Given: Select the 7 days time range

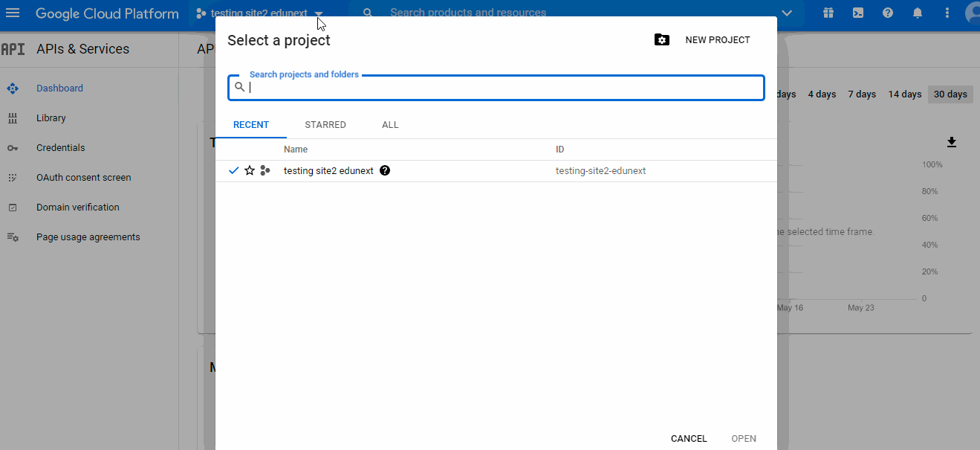Looking at the screenshot, I should [862, 94].
